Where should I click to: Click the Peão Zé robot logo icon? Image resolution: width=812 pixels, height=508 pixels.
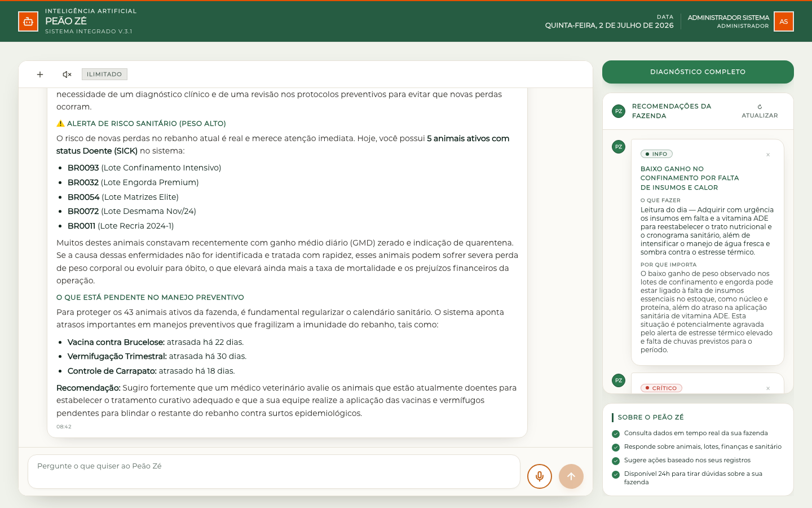pyautogui.click(x=28, y=21)
